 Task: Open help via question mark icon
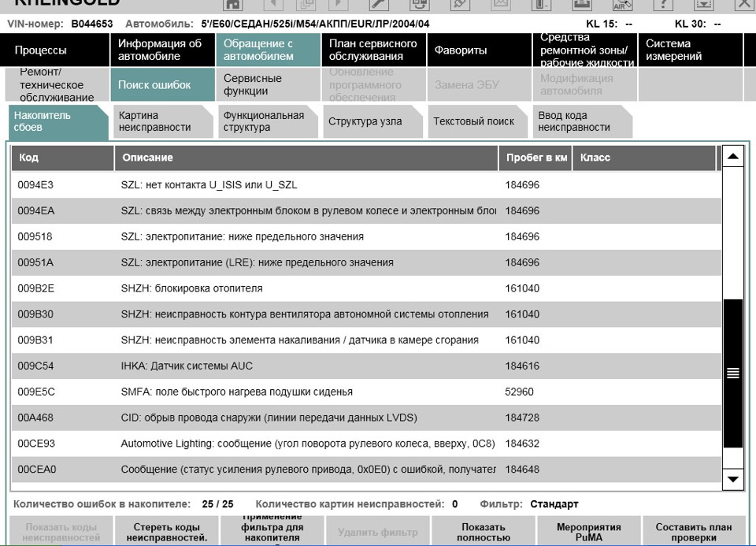663,5
